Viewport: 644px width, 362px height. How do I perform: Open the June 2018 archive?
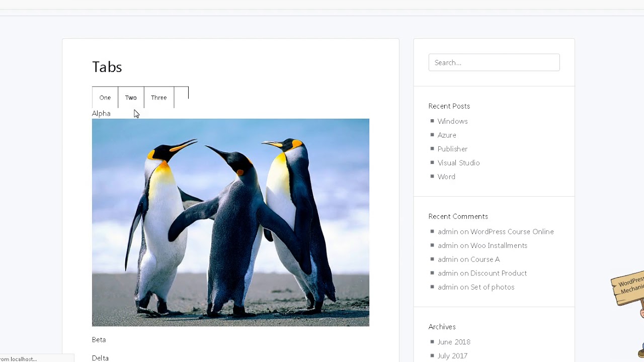[x=454, y=341]
